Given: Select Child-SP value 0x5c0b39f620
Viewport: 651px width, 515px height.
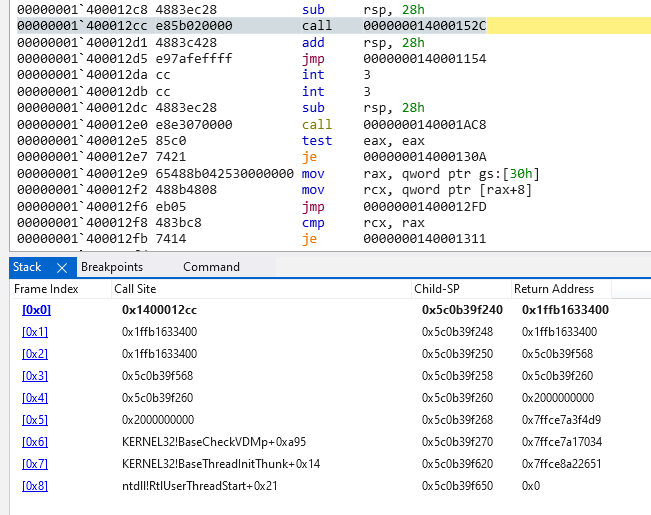Looking at the screenshot, I should [457, 464].
